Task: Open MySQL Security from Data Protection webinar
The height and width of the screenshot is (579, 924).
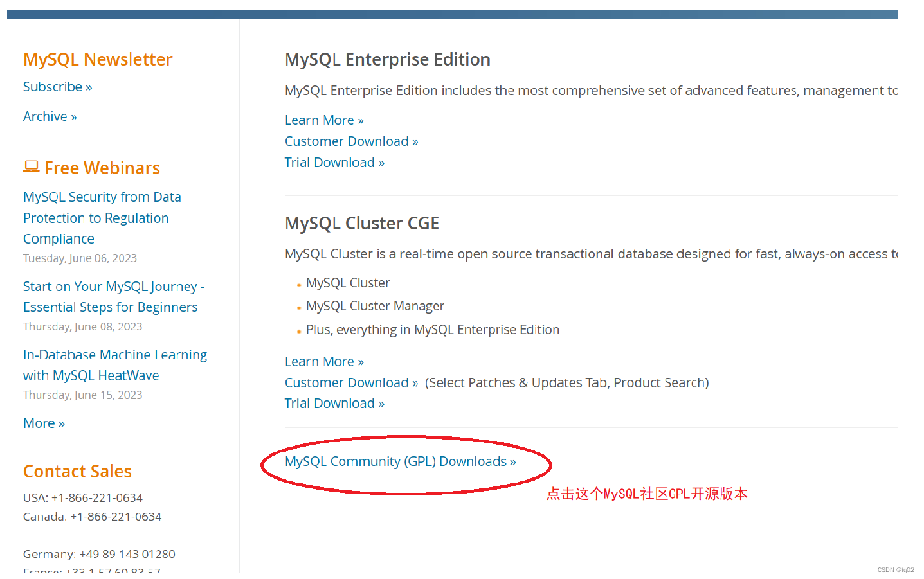Action: (102, 218)
